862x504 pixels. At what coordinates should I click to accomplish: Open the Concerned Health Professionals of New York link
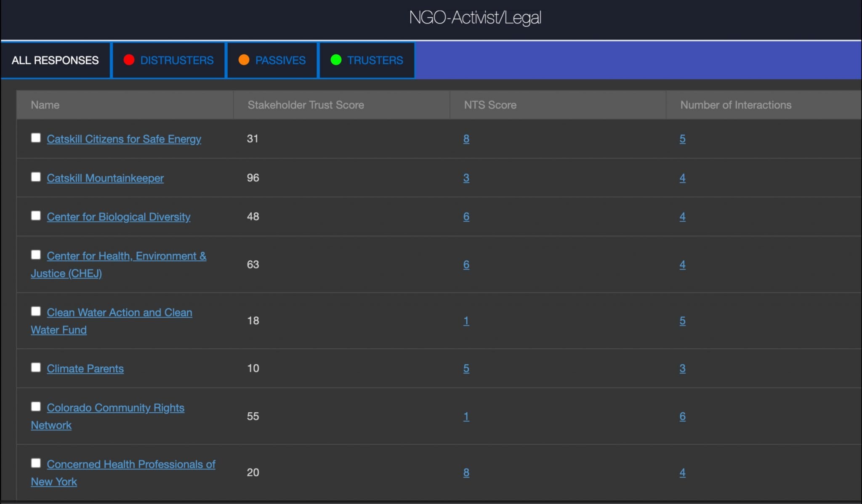click(x=123, y=473)
